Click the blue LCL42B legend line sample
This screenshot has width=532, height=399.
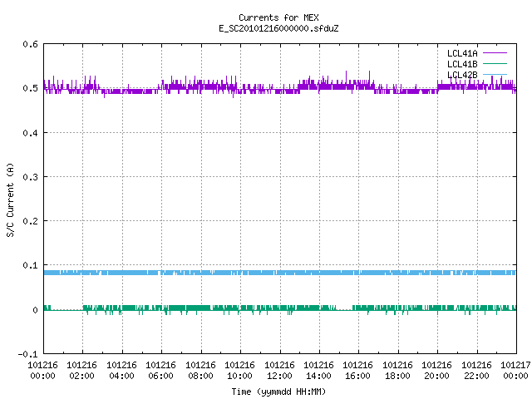(495, 74)
